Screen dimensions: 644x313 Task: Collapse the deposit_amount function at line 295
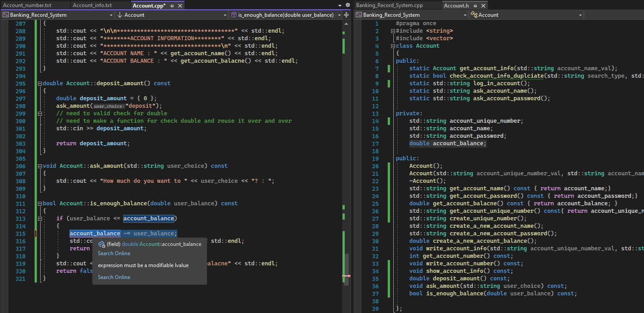point(40,83)
